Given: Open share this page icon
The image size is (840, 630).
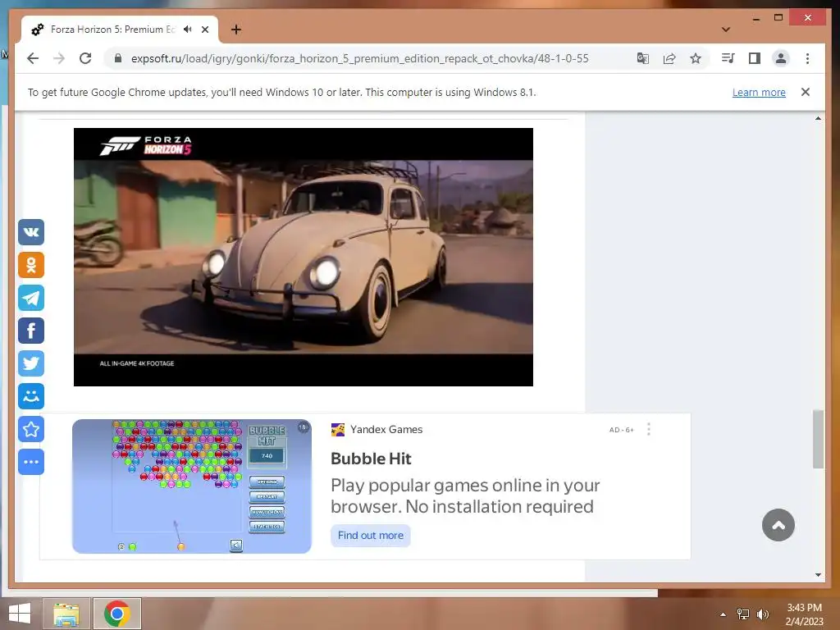Looking at the screenshot, I should [669, 58].
